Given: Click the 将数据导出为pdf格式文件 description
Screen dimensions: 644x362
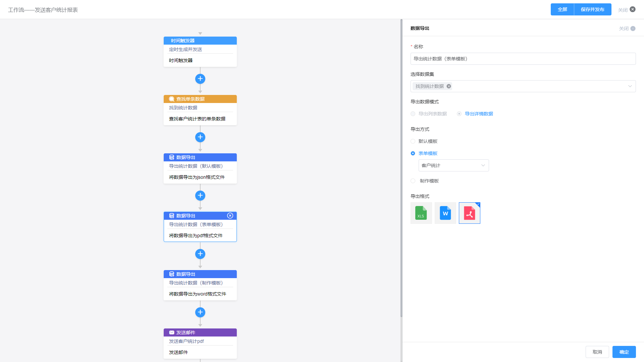Looking at the screenshot, I should coord(196,236).
